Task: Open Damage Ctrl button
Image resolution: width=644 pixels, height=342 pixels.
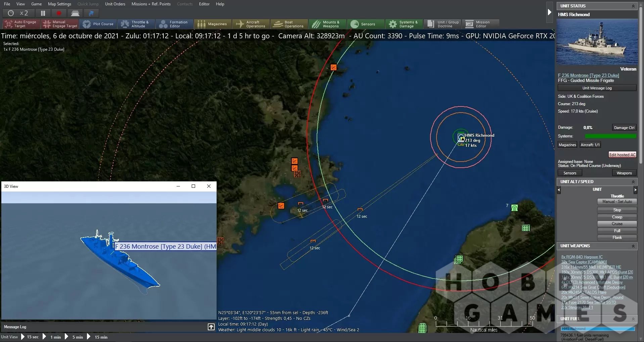Action: 624,128
